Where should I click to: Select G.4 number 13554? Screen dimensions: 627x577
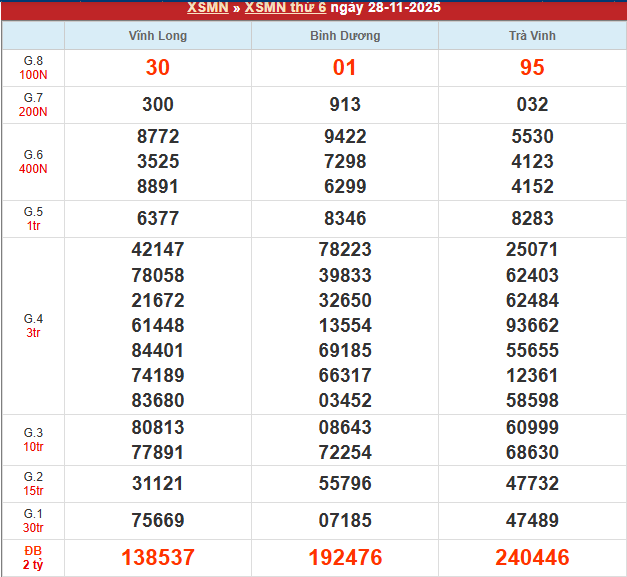[345, 325]
